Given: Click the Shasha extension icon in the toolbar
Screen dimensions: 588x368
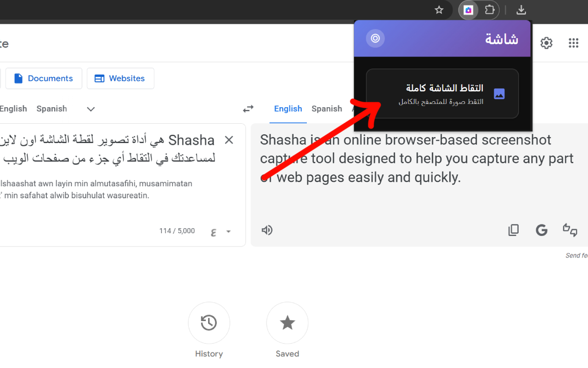Looking at the screenshot, I should (x=468, y=10).
